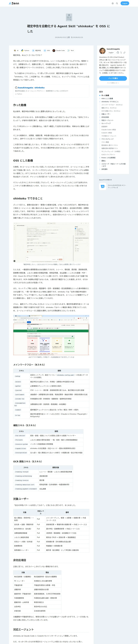Viewport: 138px width, 644px height.
Task: Open the Claude Code chat screenshot image
Action: (51, 242)
